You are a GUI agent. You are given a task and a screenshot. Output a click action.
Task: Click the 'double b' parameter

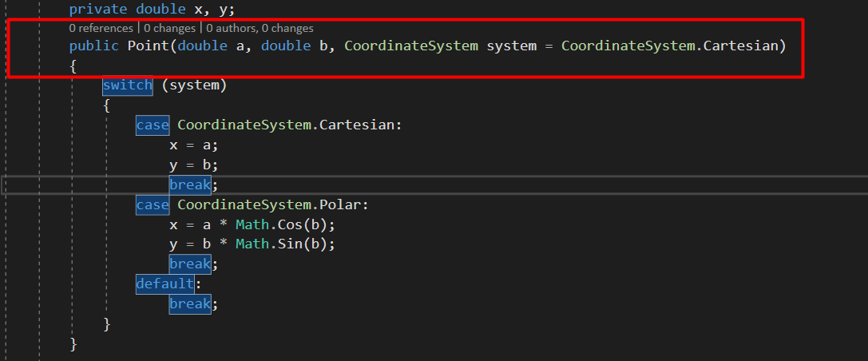coord(295,46)
